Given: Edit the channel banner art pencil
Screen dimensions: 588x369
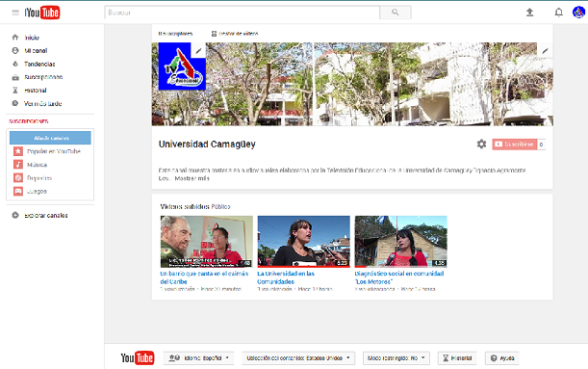Looking at the screenshot, I should 546,50.
